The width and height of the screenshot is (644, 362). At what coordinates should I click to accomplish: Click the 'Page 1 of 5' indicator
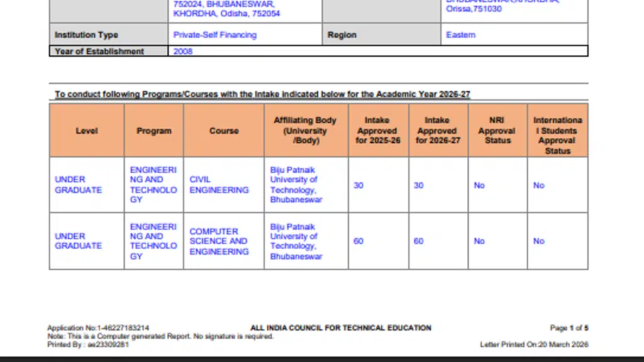569,328
